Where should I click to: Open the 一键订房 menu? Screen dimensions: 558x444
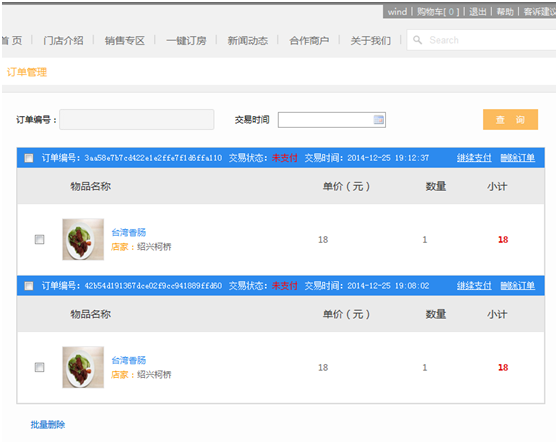coord(186,41)
